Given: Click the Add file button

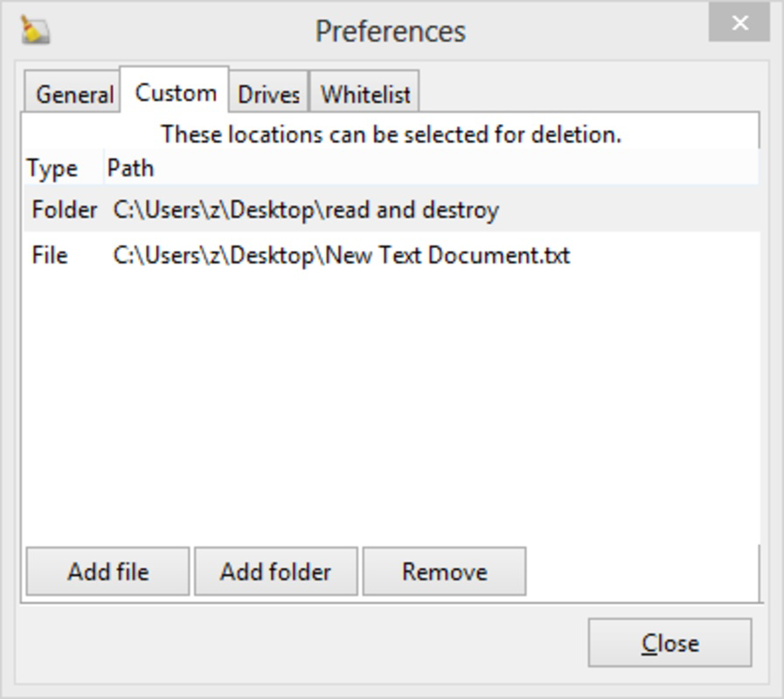Looking at the screenshot, I should (x=108, y=571).
